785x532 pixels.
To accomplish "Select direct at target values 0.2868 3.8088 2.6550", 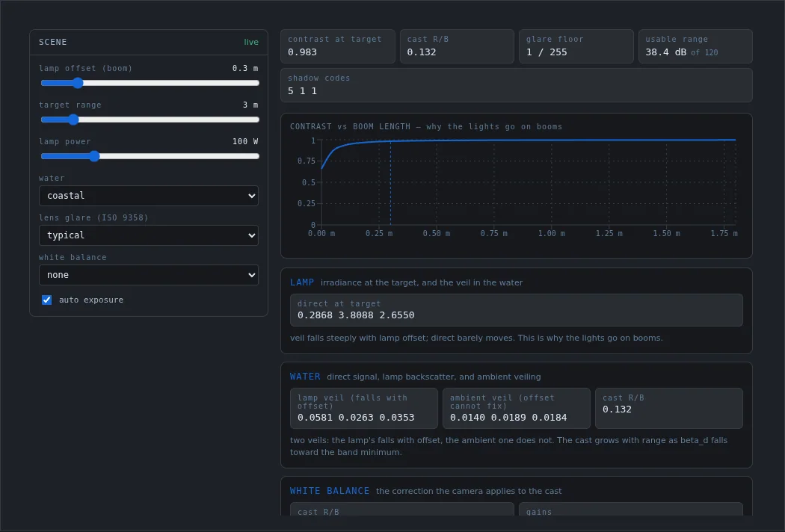I will (356, 315).
